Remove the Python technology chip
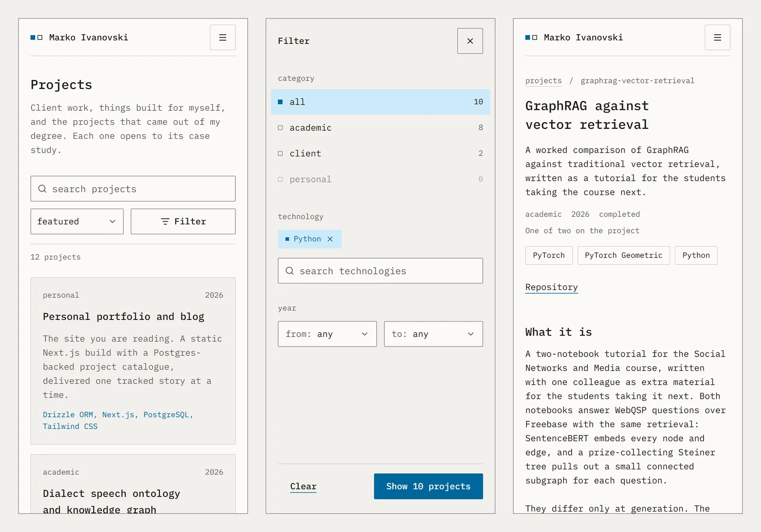This screenshot has height=532, width=761. click(x=330, y=239)
